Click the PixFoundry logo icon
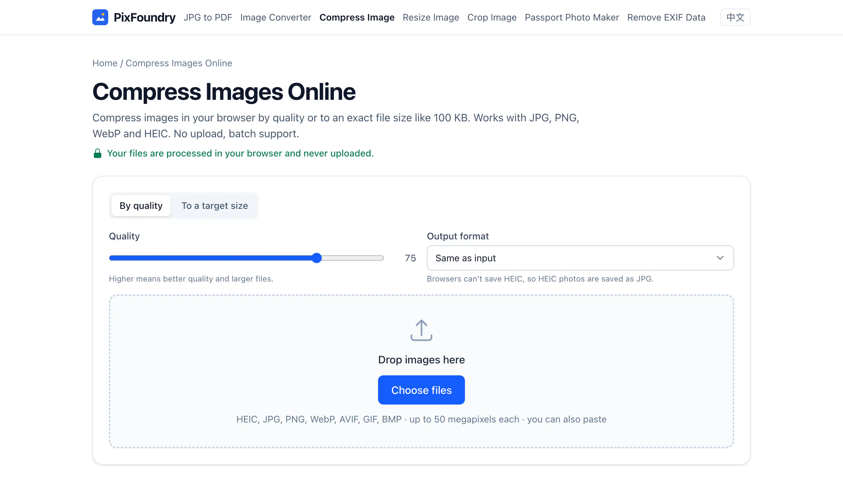This screenshot has height=504, width=843. pos(100,17)
